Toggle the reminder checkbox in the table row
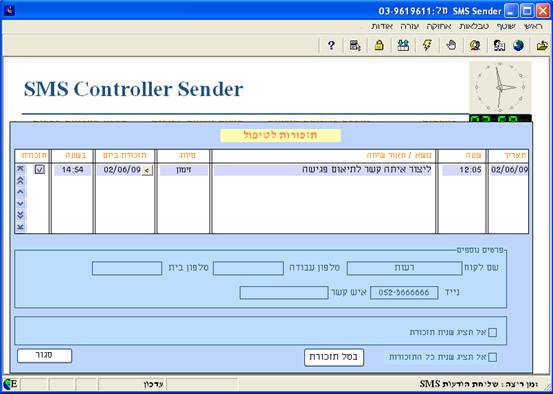The height and width of the screenshot is (394, 553). point(40,170)
